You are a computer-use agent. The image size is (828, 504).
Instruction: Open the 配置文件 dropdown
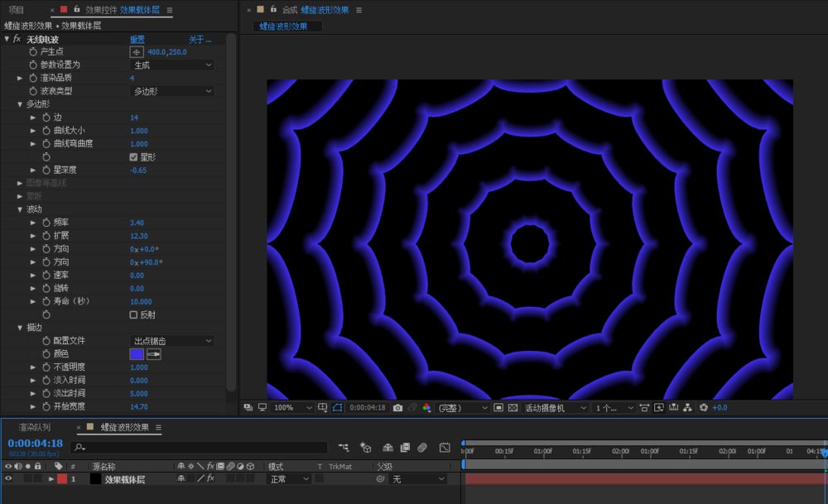(x=172, y=341)
